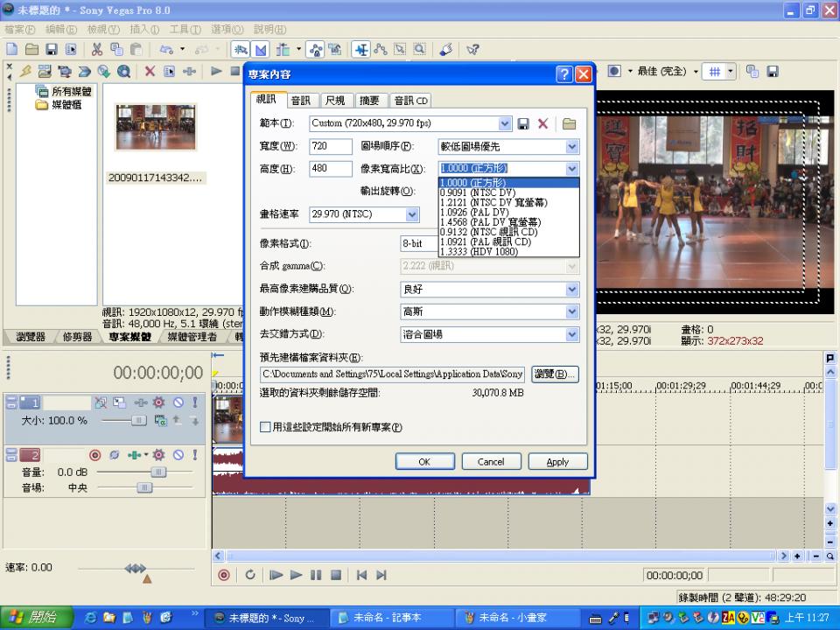840x630 pixels.
Task: Arm audio track 2 for recording
Action: pos(95,455)
